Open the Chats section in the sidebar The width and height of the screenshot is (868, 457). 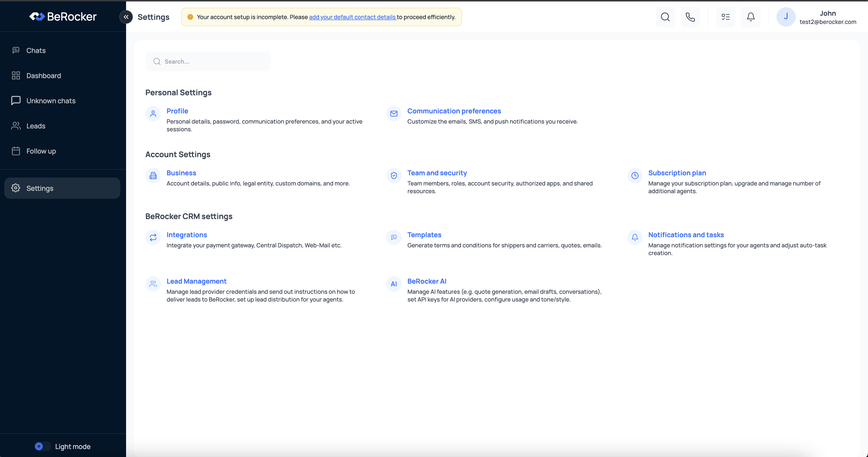click(36, 50)
